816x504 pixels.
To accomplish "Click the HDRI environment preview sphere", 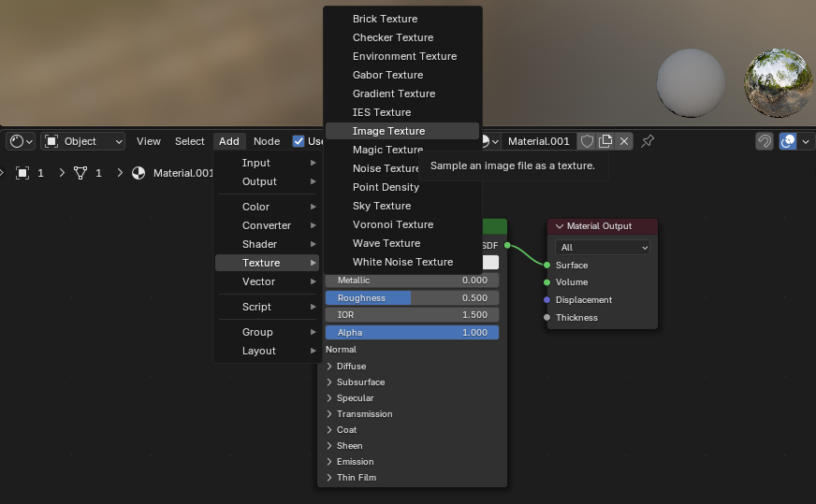I will pyautogui.click(x=778, y=83).
